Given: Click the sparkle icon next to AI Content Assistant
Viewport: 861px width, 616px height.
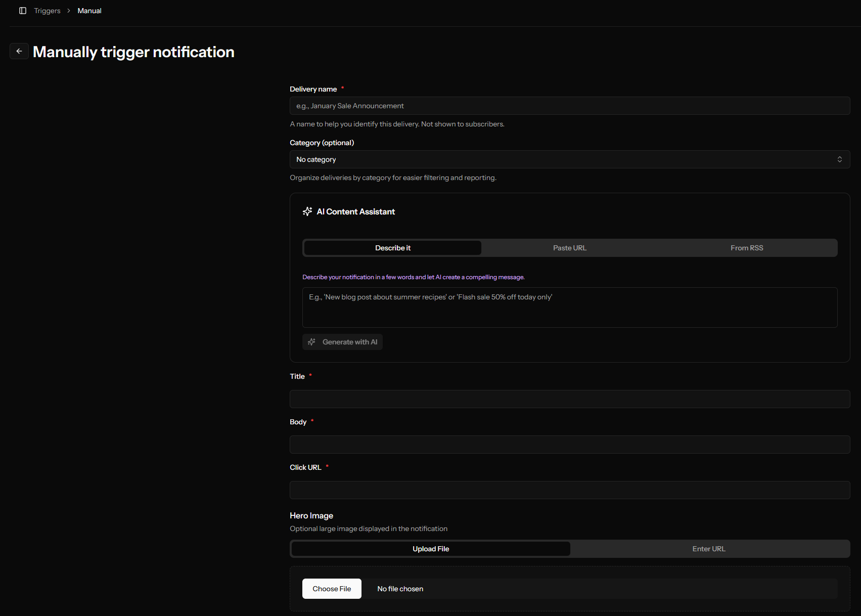Looking at the screenshot, I should (307, 211).
